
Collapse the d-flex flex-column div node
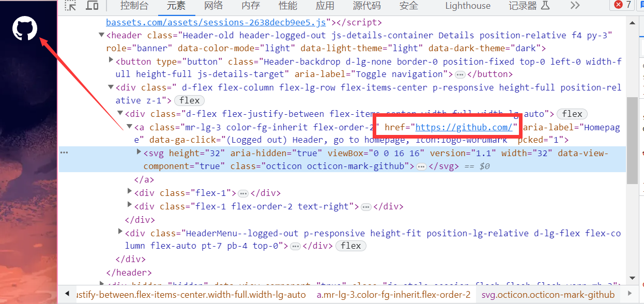pyautogui.click(x=111, y=87)
